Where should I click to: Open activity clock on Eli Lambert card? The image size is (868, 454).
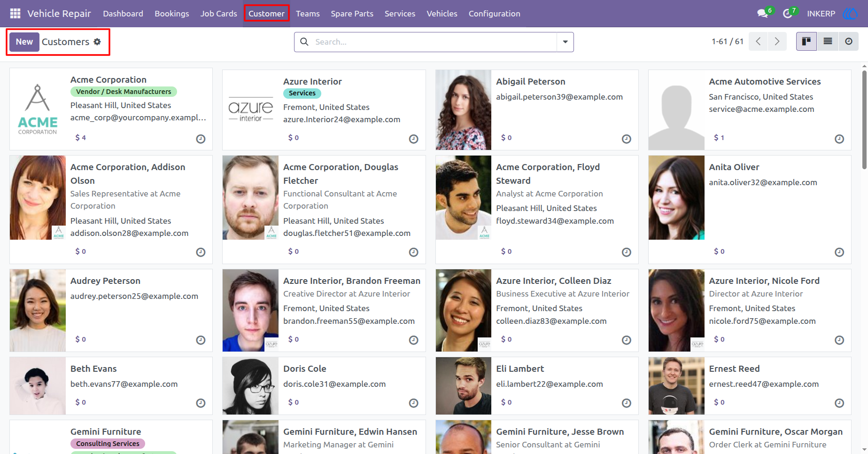(x=626, y=403)
